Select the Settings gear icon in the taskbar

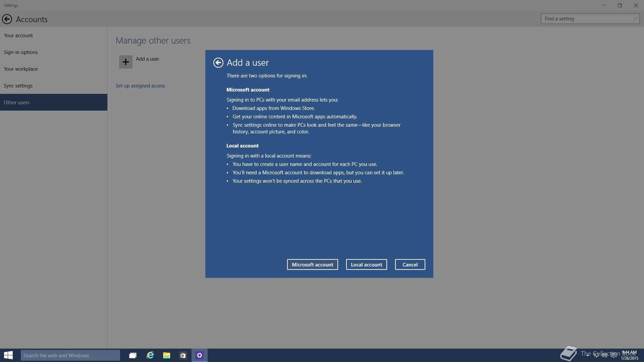click(x=200, y=355)
